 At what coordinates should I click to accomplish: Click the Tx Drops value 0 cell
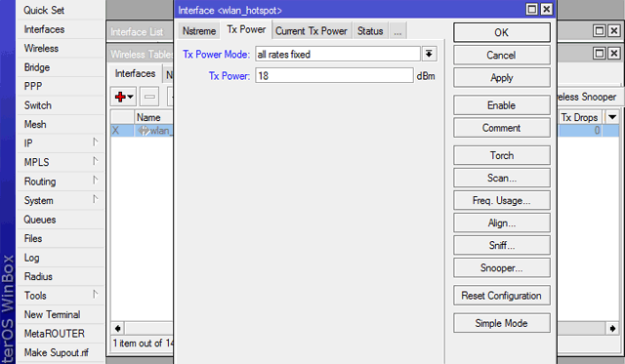(x=580, y=130)
